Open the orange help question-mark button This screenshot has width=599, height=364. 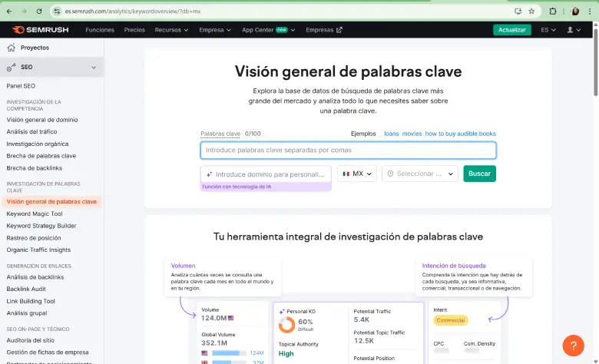tap(573, 346)
